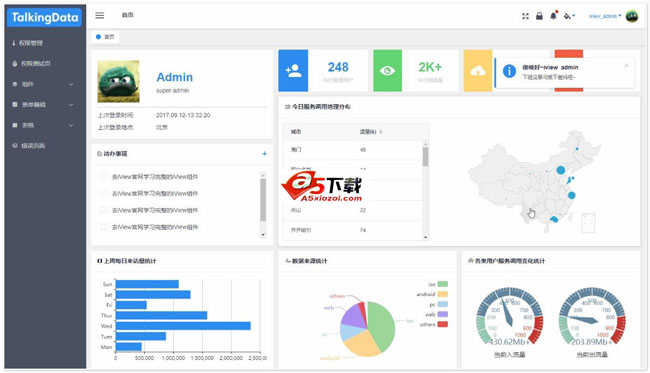Click the 248 new users count
Image resolution: width=650 pixels, height=373 pixels.
[x=338, y=67]
